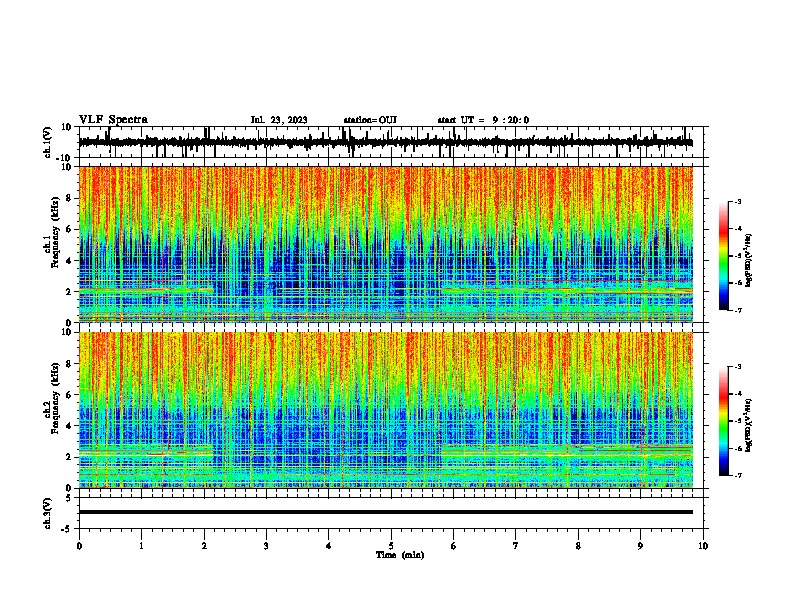
Task: Click the time axis tick label "8"
Action: (578, 546)
